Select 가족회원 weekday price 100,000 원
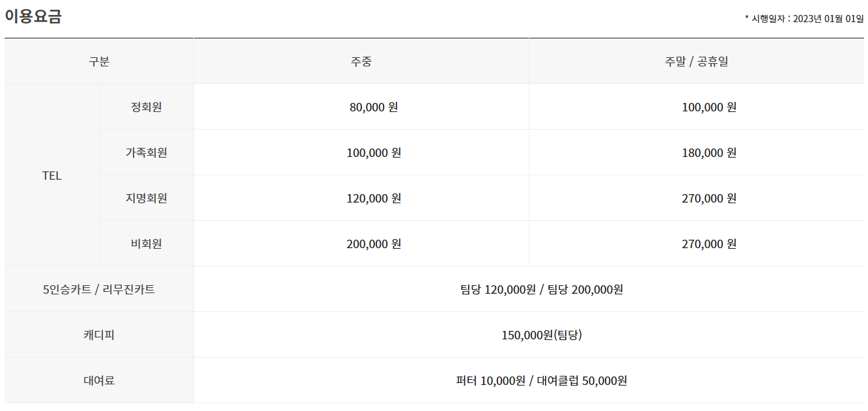This screenshot has width=868, height=411. [x=374, y=152]
